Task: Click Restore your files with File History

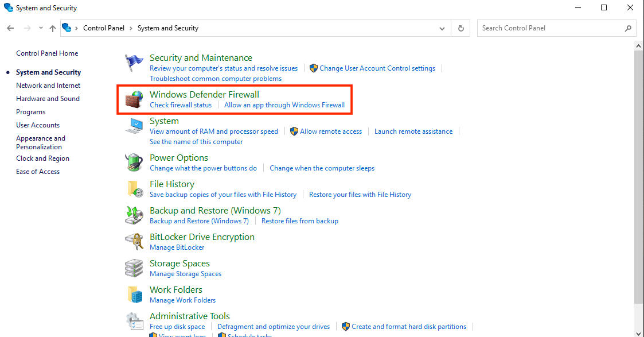Action: coord(360,195)
